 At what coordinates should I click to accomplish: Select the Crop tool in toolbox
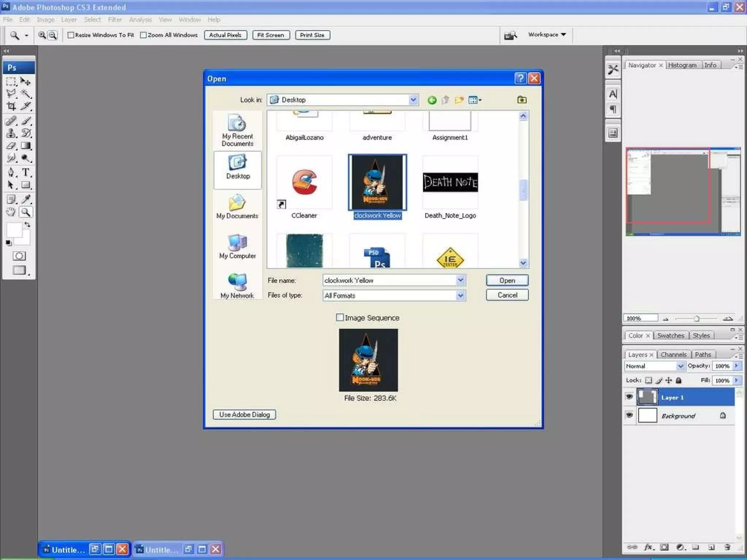tap(11, 106)
